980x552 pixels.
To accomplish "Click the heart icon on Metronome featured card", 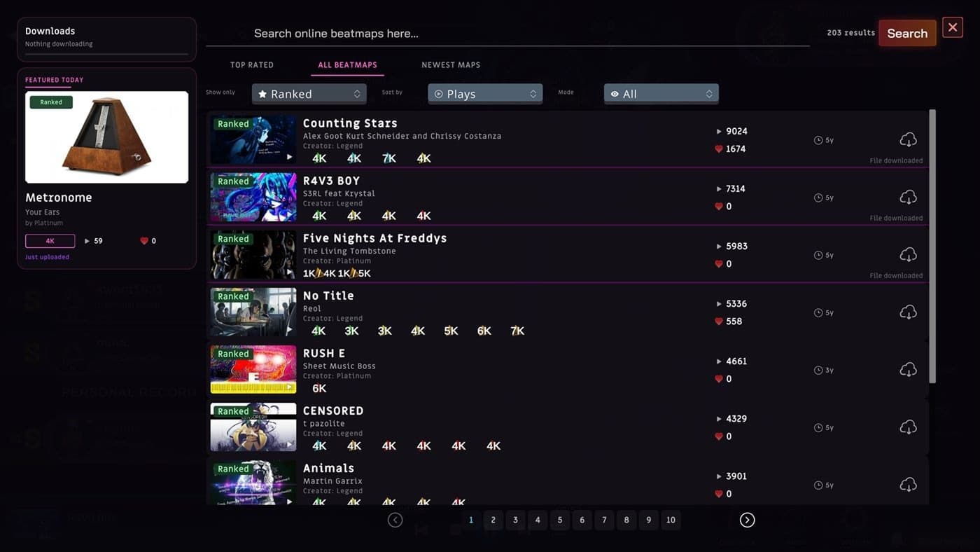I will click(144, 241).
